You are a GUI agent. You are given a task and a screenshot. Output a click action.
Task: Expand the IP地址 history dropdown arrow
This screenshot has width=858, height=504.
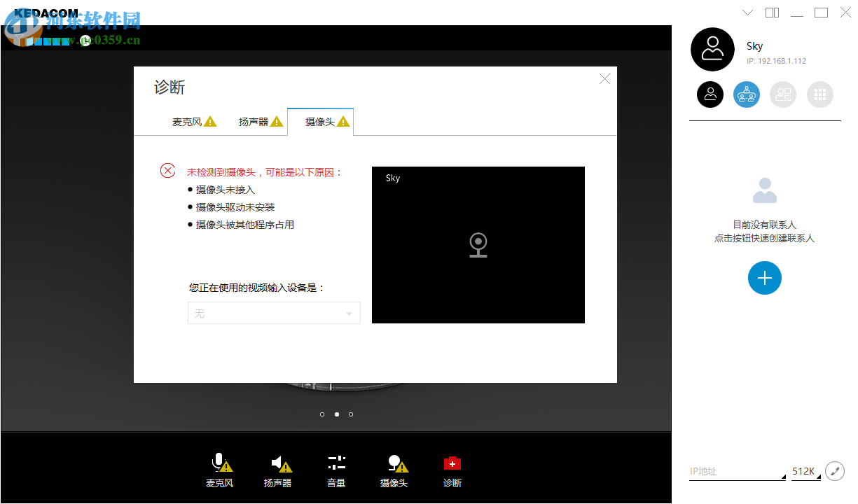[783, 477]
